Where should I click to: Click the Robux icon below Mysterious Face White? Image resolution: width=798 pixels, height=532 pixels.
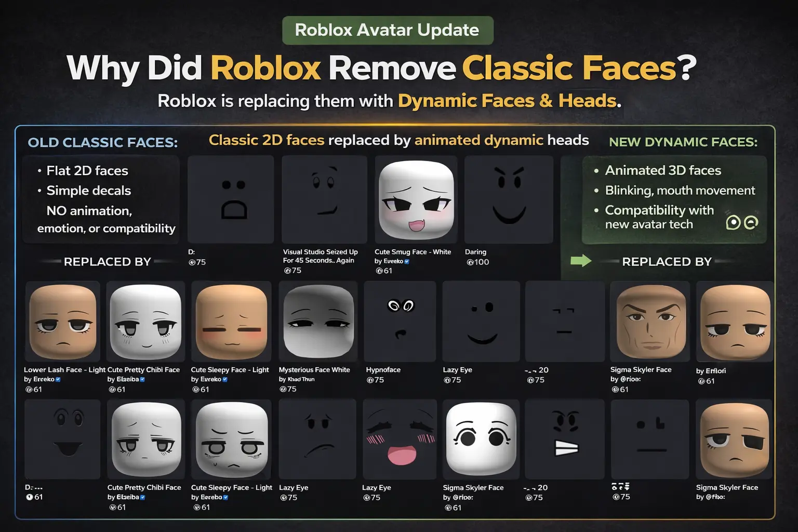(283, 389)
